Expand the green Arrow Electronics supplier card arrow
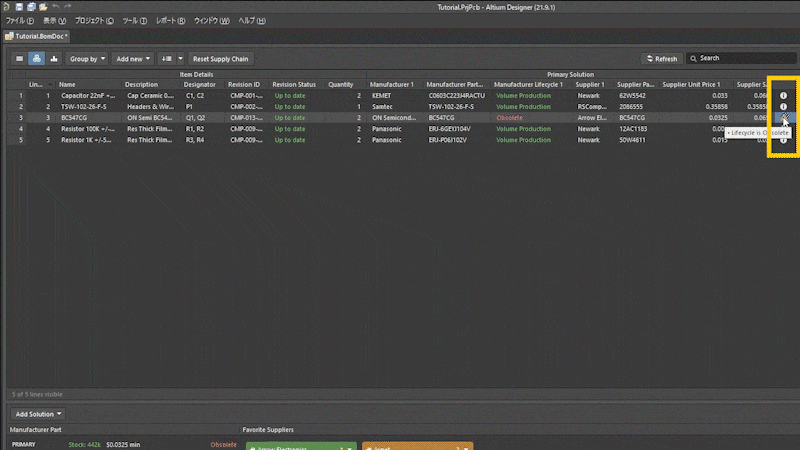Image resolution: width=800 pixels, height=450 pixels. [x=349, y=448]
